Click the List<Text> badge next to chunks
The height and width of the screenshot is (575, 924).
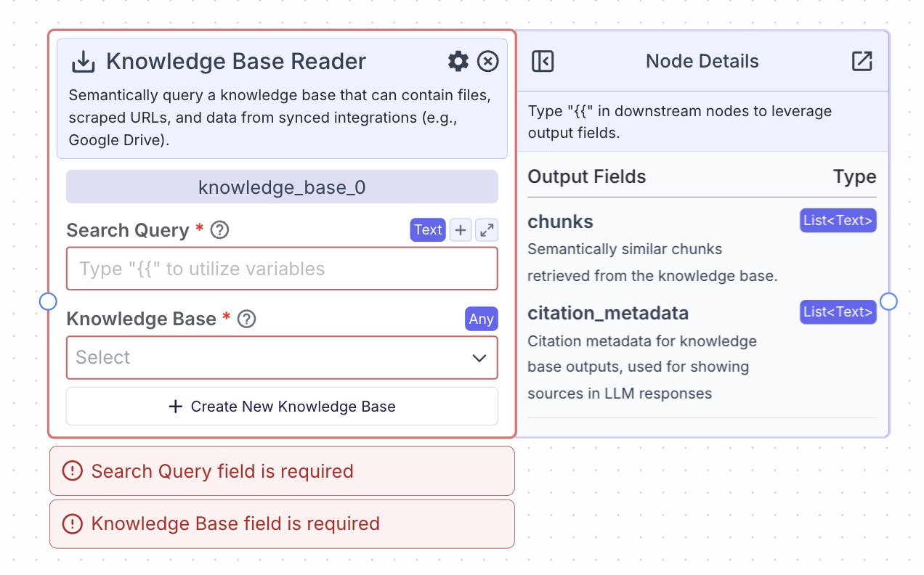coord(838,220)
